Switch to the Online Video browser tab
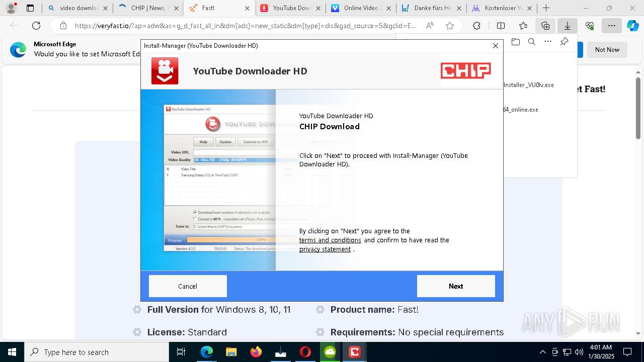This screenshot has width=644, height=362. [x=360, y=8]
